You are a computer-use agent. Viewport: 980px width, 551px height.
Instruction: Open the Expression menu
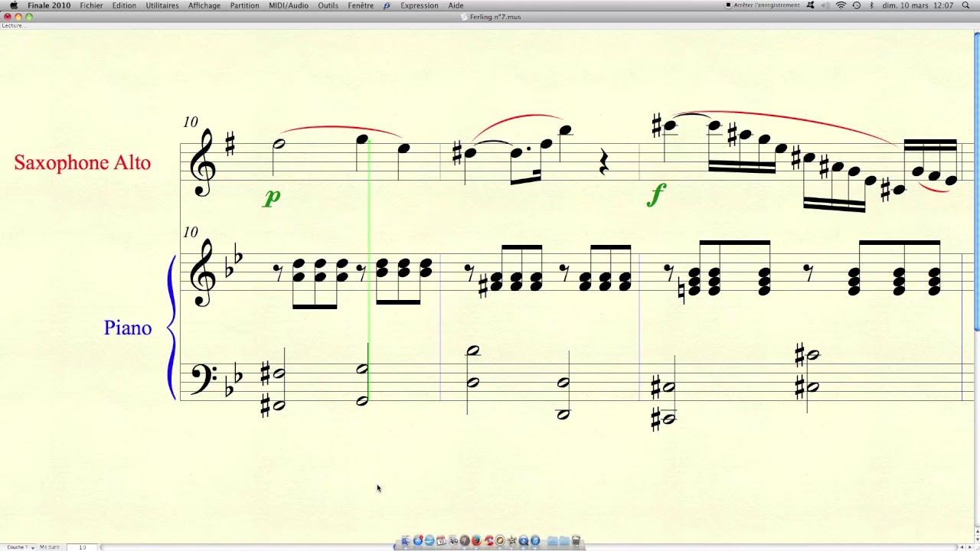pyautogui.click(x=420, y=5)
